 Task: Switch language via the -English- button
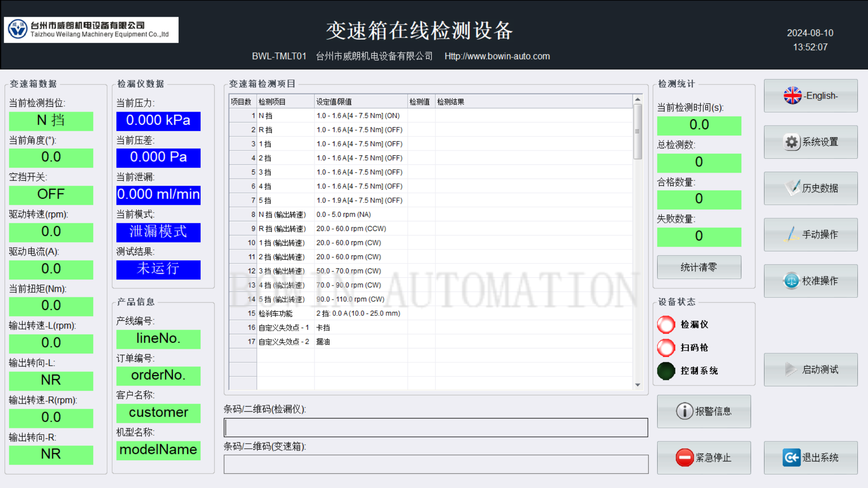[811, 96]
